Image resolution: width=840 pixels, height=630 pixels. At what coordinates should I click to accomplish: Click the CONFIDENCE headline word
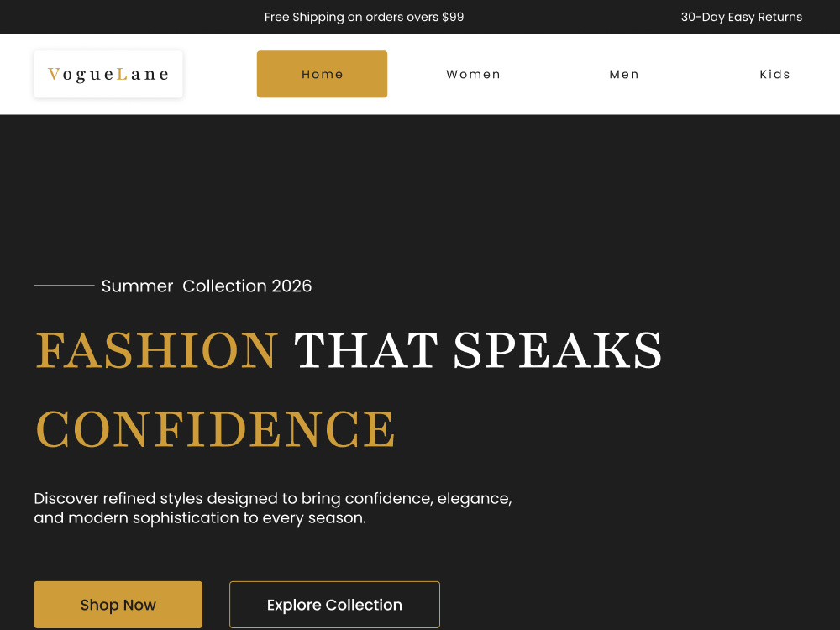coord(215,429)
